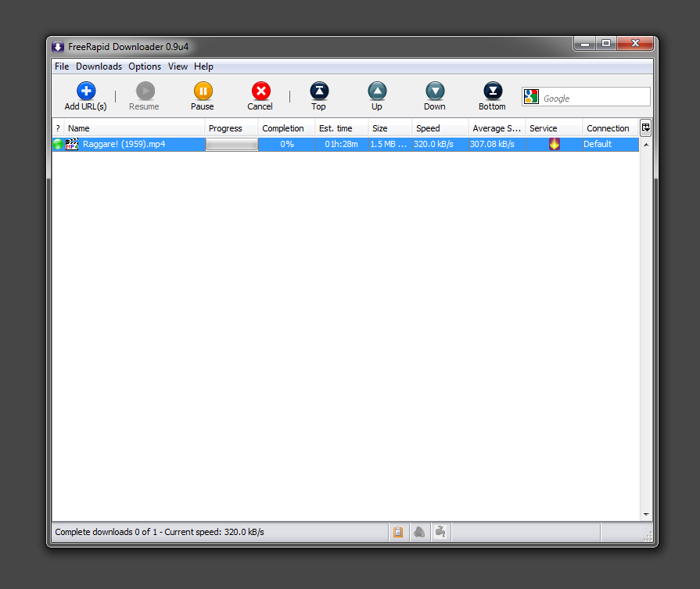Click the 307.08 kB/s average speed cell
Screen dimensions: 700x589
pos(497,144)
